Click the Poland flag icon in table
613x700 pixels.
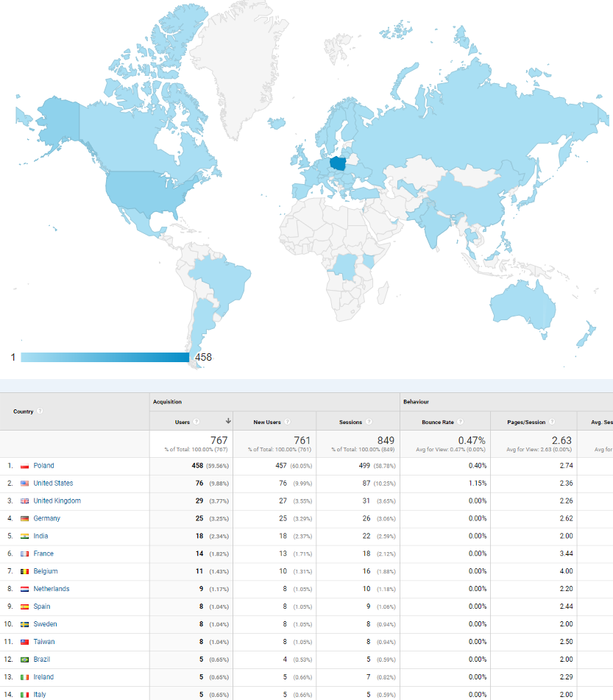[25, 466]
